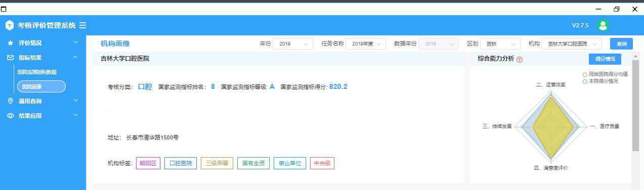Click the 二、运营效率 radar axis label

[551, 85]
